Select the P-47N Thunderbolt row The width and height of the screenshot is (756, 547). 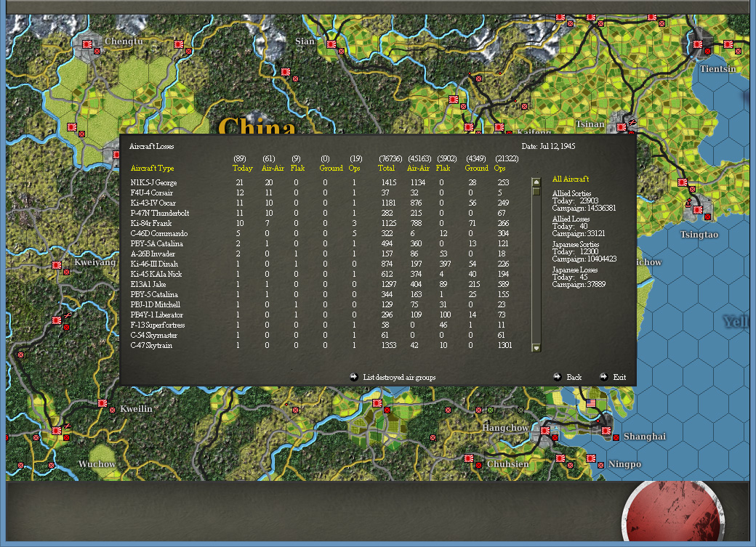tap(321, 213)
